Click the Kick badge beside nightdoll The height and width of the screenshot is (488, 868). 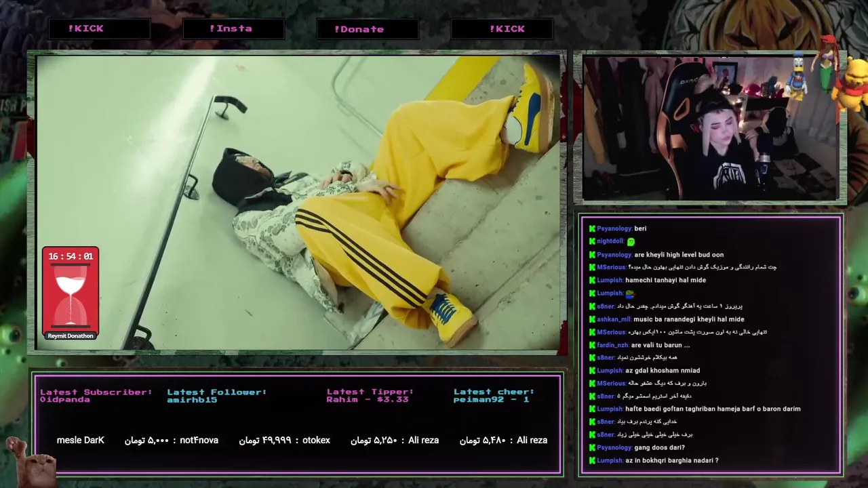point(592,241)
